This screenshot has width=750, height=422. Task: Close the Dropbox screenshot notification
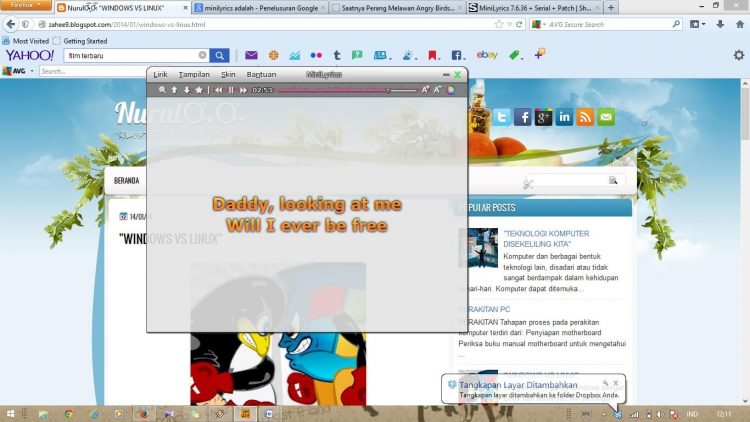click(x=616, y=383)
